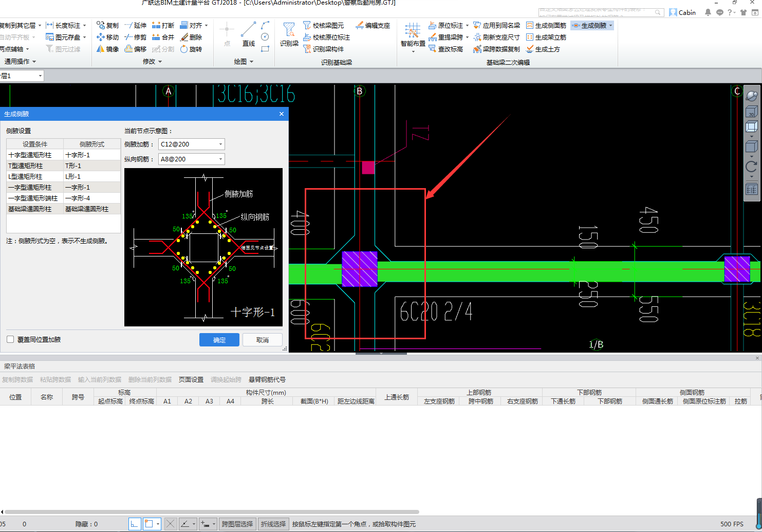Select the 复制 (Copy) tool
The width and height of the screenshot is (762, 532).
click(107, 25)
